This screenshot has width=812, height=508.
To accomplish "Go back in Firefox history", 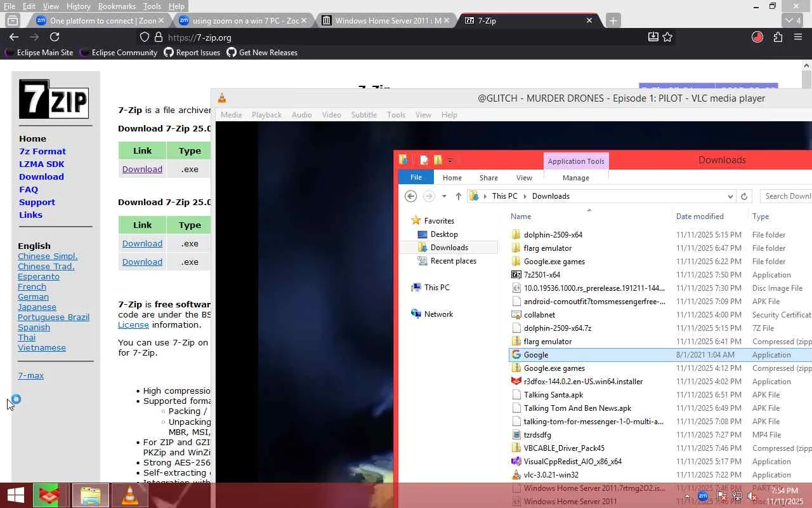I will [x=14, y=37].
